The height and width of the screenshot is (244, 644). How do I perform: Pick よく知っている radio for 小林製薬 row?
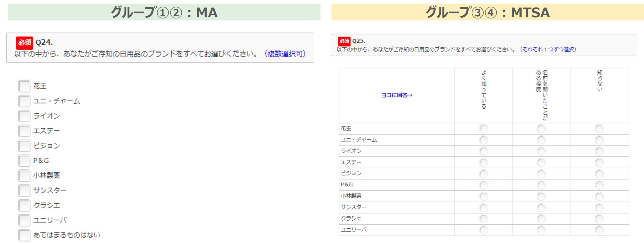coord(484,196)
